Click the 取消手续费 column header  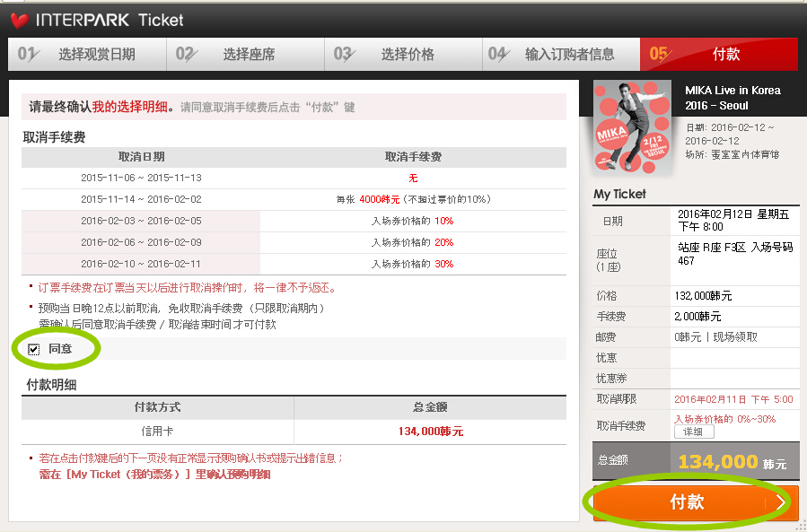[x=413, y=157]
